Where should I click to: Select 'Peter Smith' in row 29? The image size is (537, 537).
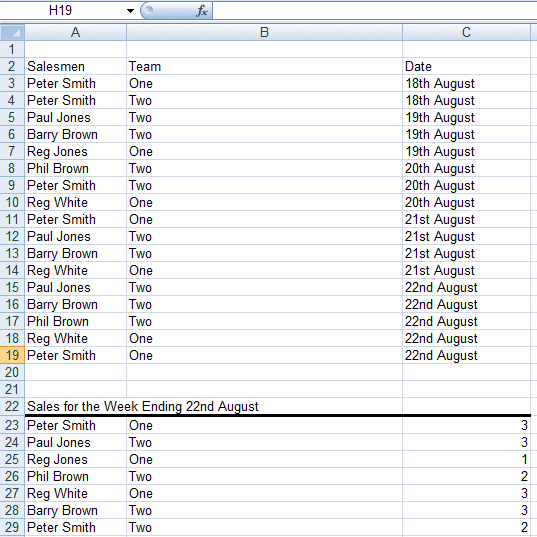click(75, 527)
